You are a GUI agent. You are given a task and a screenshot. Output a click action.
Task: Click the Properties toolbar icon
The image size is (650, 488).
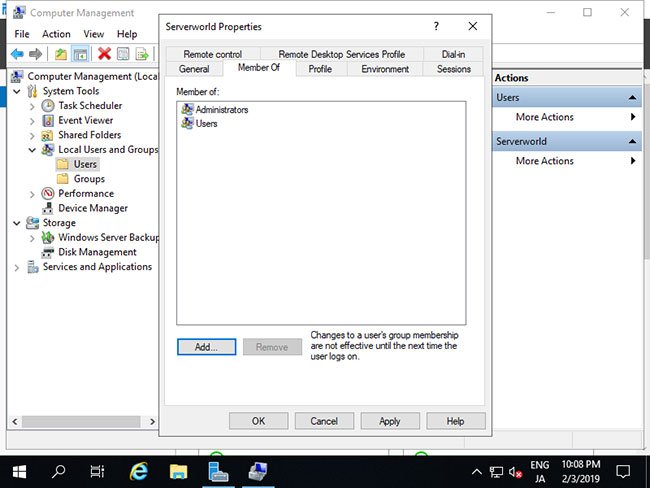click(123, 54)
